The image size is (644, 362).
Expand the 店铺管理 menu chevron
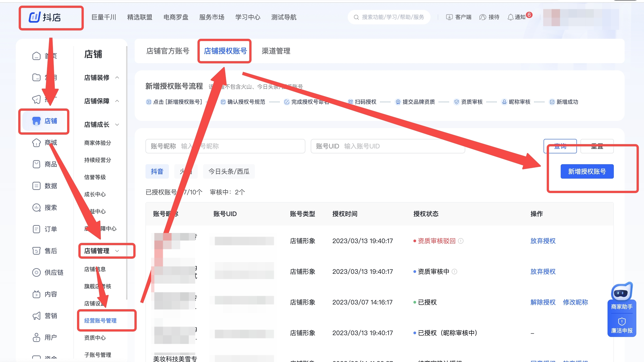[117, 251]
